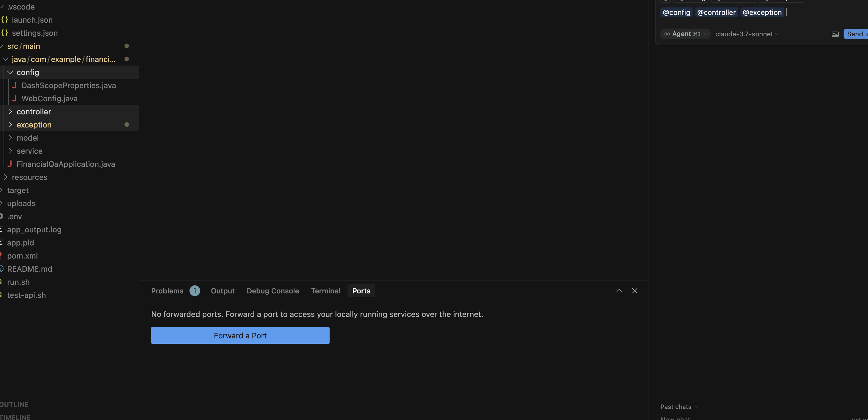Click the Java icon for DashScopeProperties.java

click(14, 85)
